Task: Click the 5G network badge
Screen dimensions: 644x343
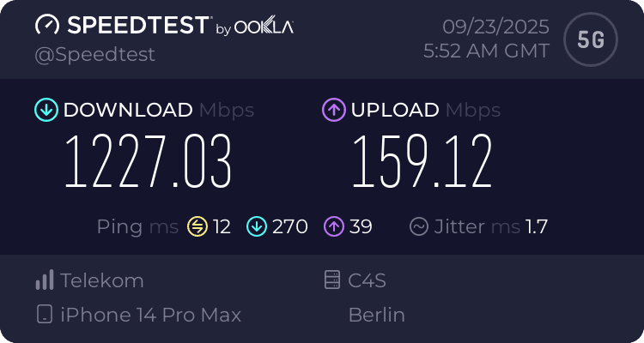Action: point(588,39)
